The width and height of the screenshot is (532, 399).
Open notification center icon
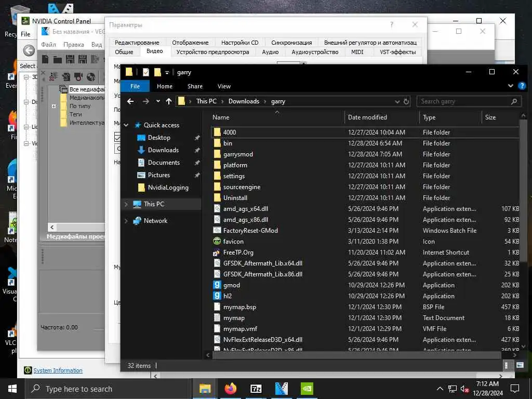(515, 389)
